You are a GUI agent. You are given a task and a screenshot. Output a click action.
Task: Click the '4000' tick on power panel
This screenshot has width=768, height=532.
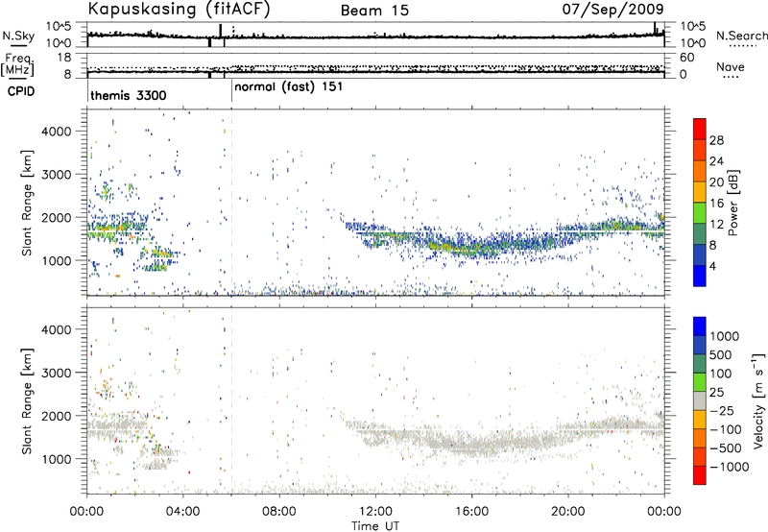[57, 132]
